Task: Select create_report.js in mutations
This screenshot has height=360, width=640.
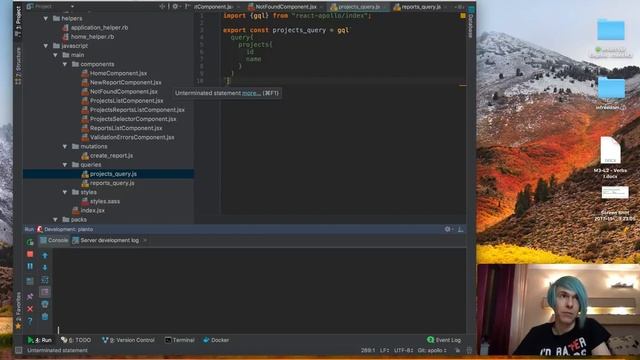Action: (x=111, y=156)
